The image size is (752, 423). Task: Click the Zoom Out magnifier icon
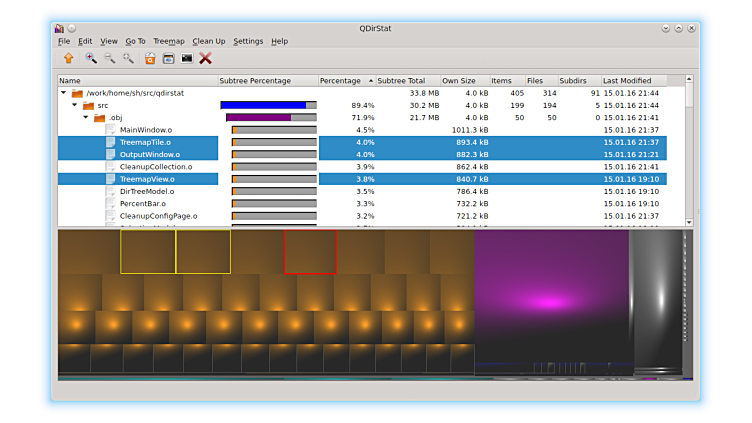[x=110, y=58]
